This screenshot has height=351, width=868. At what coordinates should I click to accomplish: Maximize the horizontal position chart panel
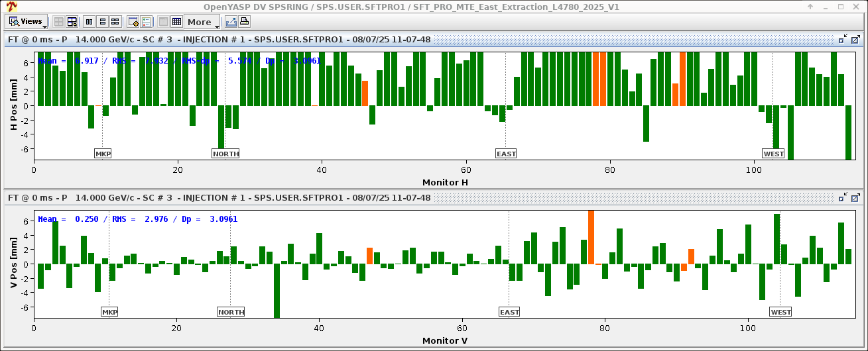(x=855, y=40)
